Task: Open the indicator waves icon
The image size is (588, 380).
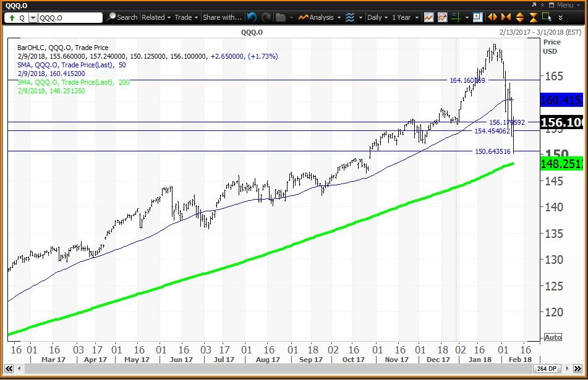Action: tap(351, 17)
